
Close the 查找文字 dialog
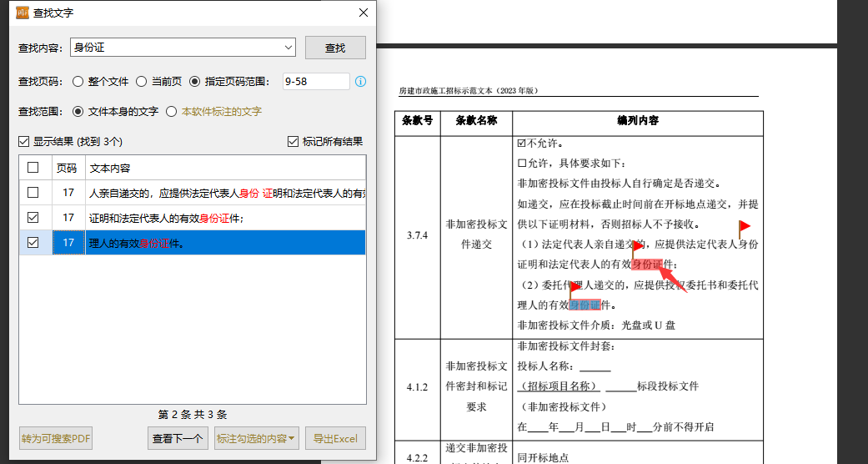pos(364,13)
